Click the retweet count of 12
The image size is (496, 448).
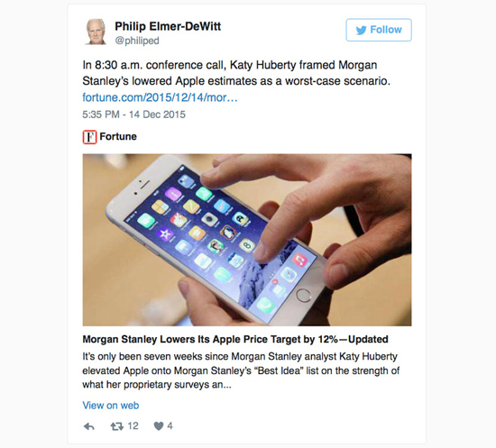tap(133, 426)
